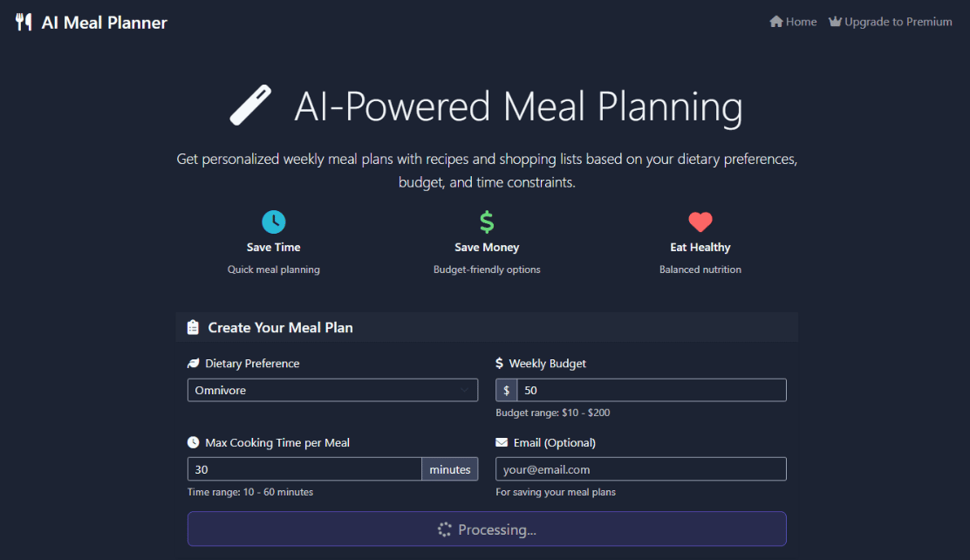Expand the Omnivore select chevron arrow
Image resolution: width=970 pixels, height=560 pixels.
(464, 390)
